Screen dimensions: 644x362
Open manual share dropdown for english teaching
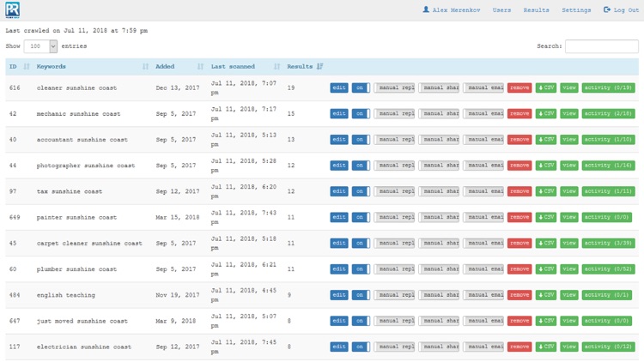click(x=439, y=295)
